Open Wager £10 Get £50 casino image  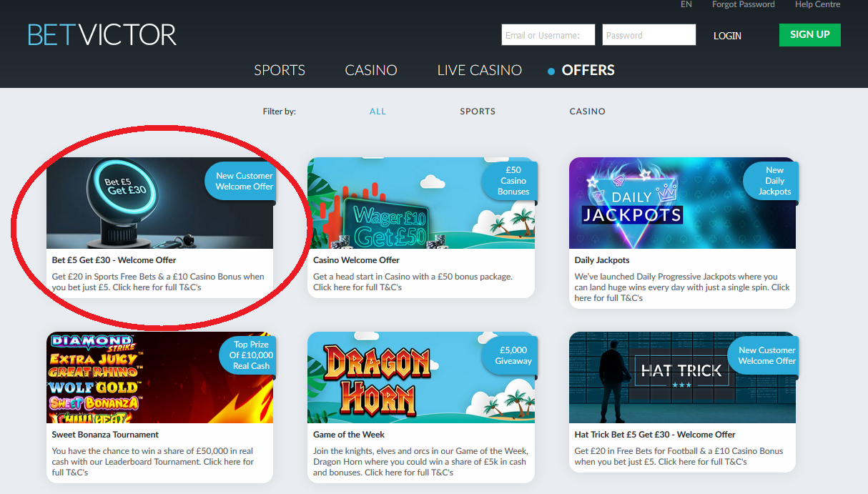click(421, 203)
